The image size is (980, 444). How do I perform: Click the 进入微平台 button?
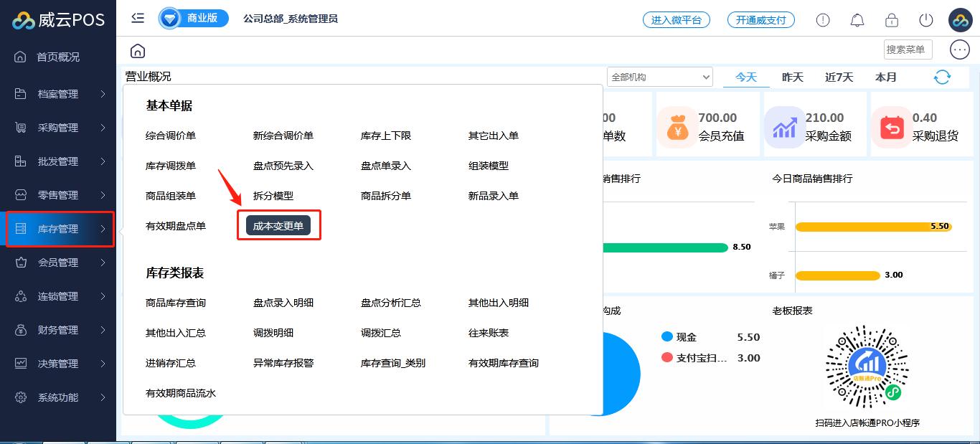coord(676,20)
